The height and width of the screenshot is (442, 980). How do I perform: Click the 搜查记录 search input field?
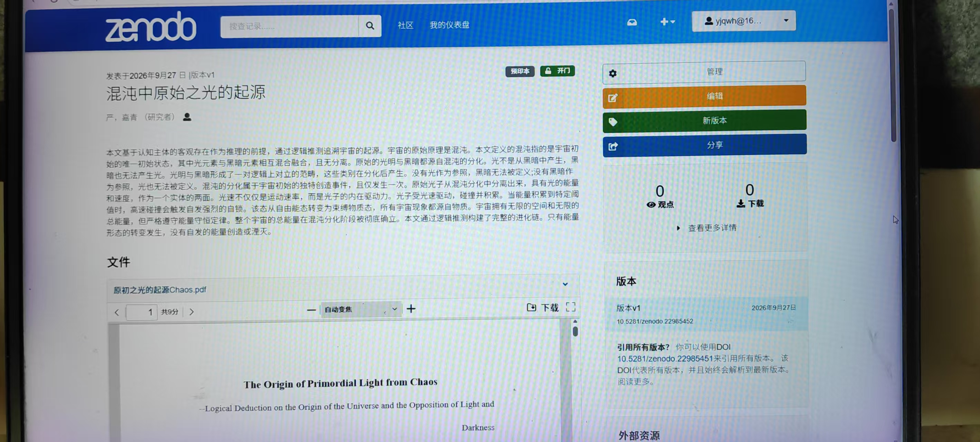point(289,26)
